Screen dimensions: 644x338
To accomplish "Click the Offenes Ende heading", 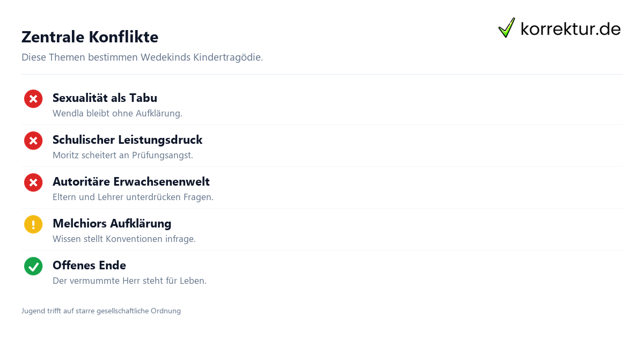I will click(x=89, y=265).
